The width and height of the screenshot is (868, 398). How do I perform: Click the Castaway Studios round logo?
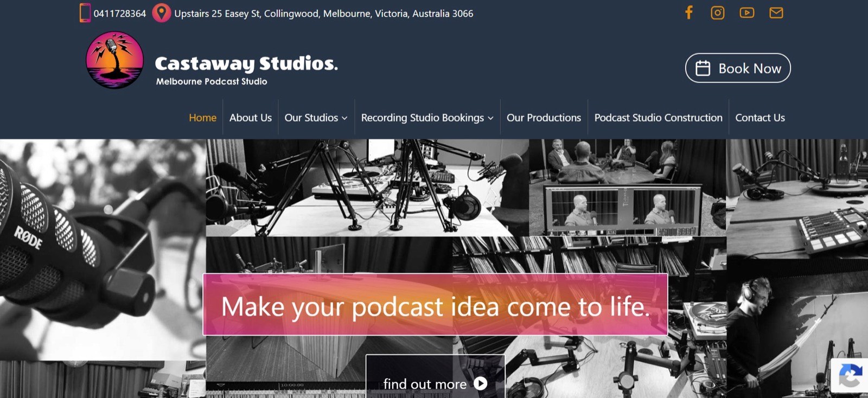point(115,60)
